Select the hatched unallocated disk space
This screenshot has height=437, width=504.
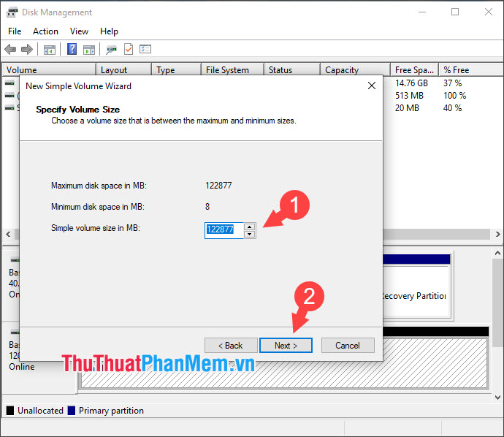pyautogui.click(x=284, y=362)
